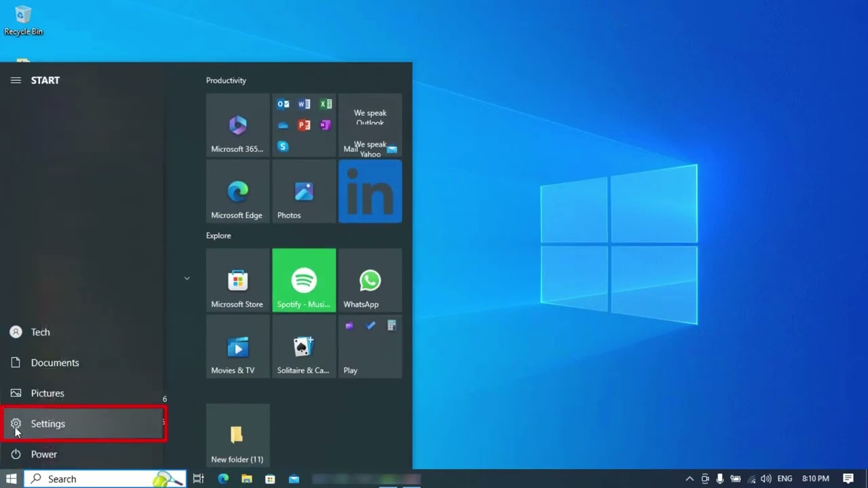Open the Microsoft Edge tile

click(x=237, y=192)
